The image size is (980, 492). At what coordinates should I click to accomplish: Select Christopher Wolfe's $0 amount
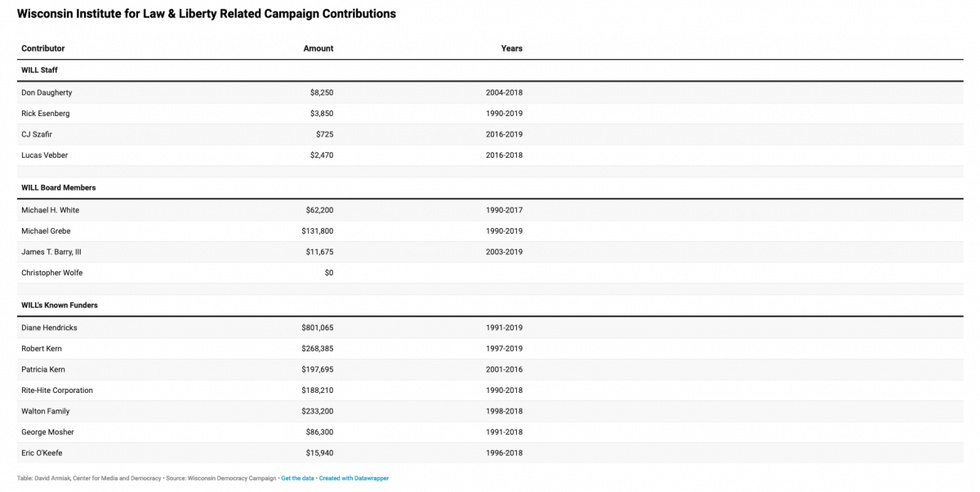click(328, 273)
